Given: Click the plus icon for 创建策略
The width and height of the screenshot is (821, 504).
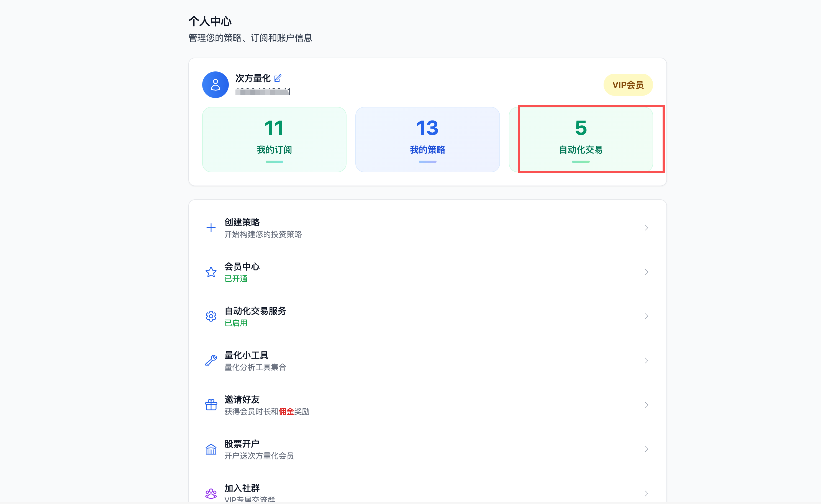Looking at the screenshot, I should [211, 228].
